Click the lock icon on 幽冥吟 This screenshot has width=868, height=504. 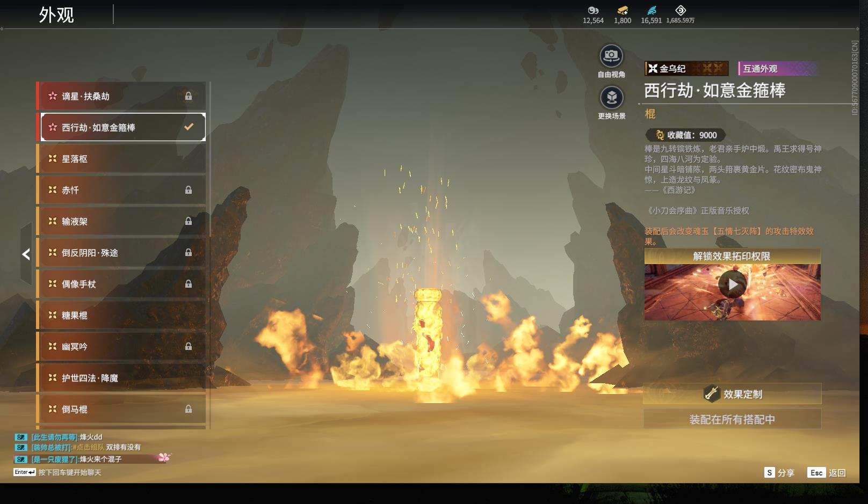point(189,347)
